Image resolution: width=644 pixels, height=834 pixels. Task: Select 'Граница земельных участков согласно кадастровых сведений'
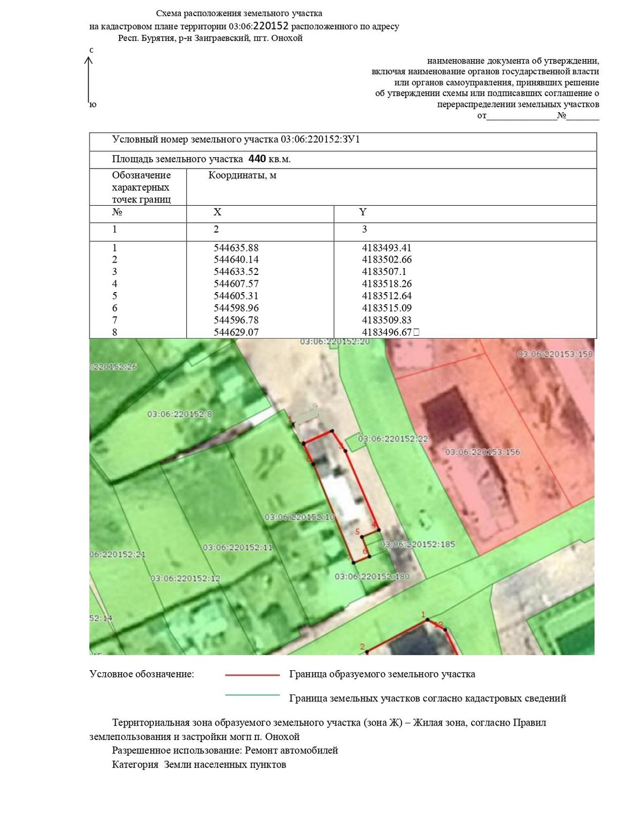click(428, 698)
